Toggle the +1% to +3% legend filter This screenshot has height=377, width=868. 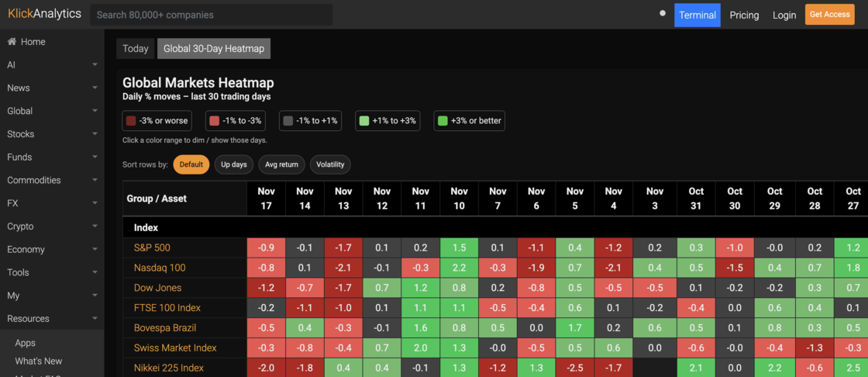click(x=387, y=120)
